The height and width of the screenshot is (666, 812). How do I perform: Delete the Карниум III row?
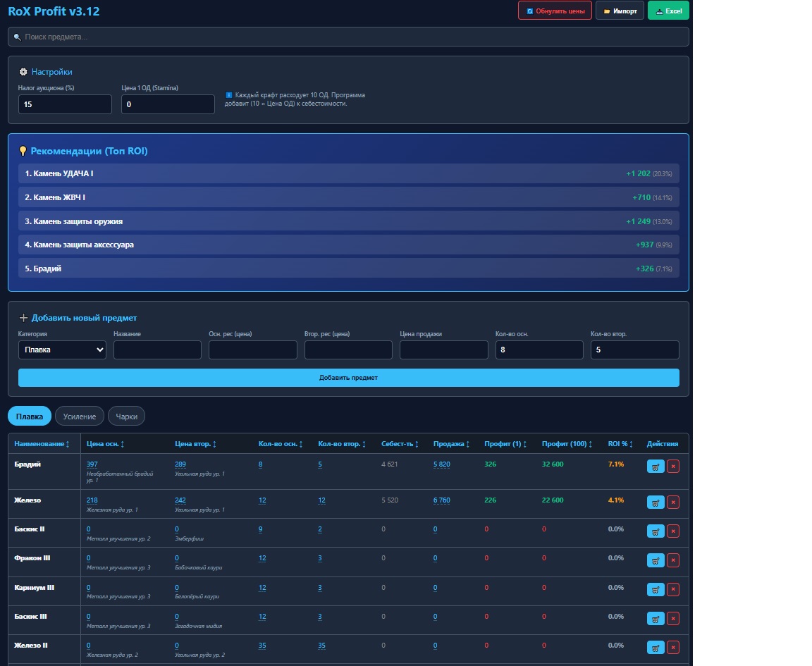[673, 589]
